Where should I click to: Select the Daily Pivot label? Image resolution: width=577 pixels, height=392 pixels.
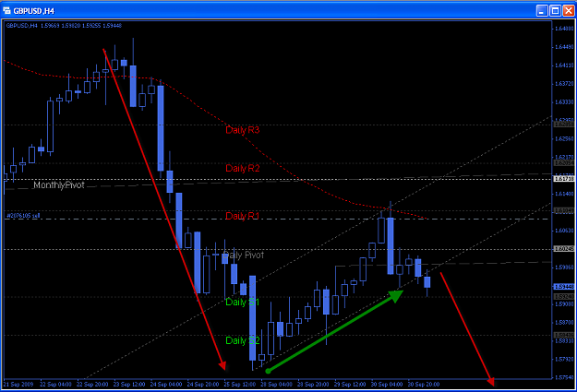243,255
